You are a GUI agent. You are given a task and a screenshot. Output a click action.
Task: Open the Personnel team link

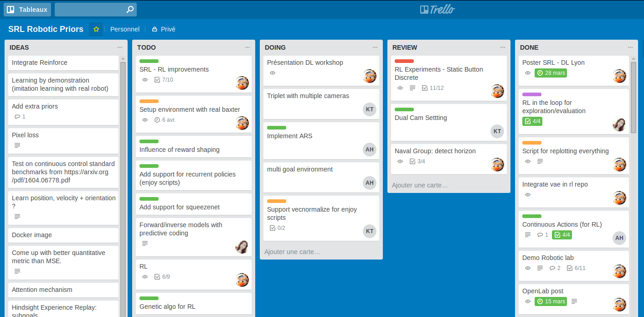coord(125,29)
